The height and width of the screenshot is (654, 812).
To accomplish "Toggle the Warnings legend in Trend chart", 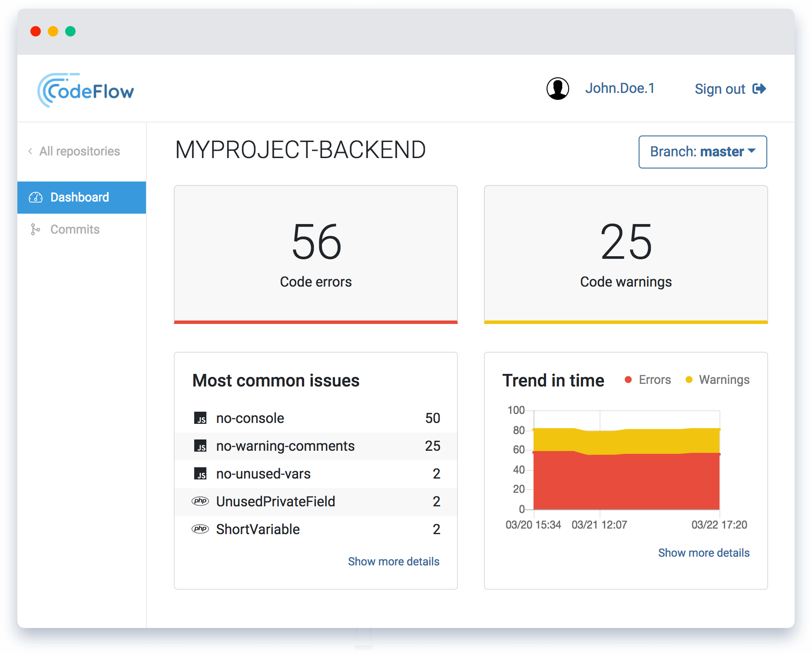I will point(717,379).
